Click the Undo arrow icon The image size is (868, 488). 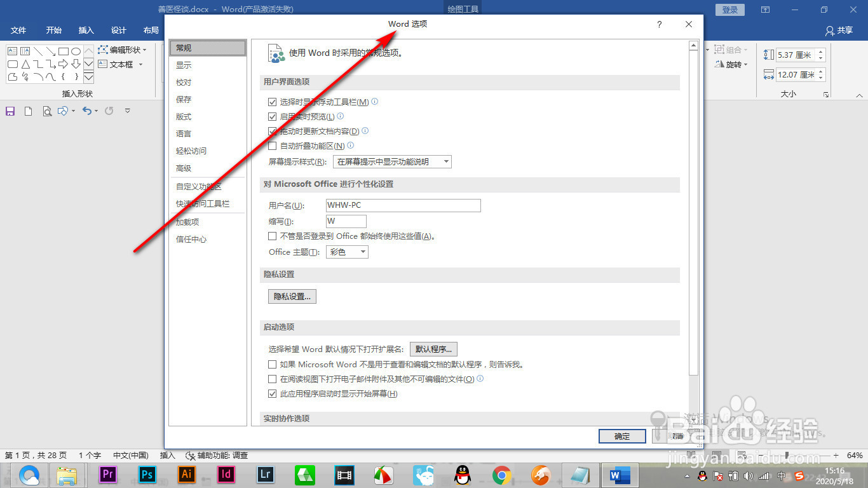point(87,111)
